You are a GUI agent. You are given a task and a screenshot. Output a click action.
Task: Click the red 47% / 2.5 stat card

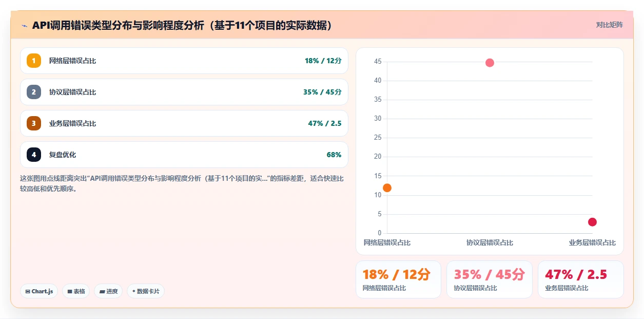(581, 279)
